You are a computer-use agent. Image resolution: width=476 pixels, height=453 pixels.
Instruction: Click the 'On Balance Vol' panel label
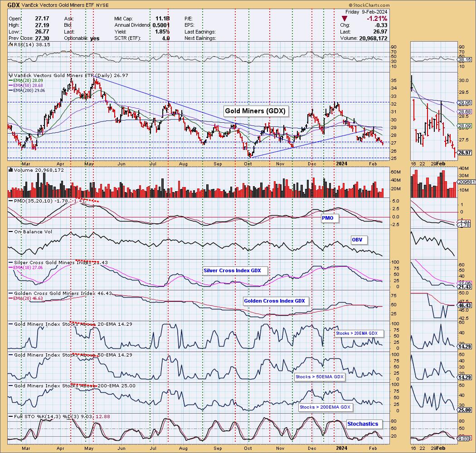click(33, 232)
